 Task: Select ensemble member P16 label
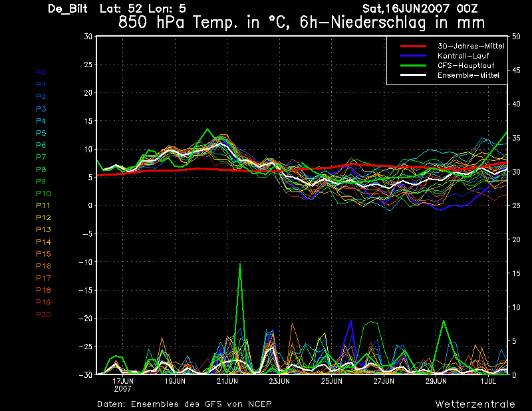43,266
